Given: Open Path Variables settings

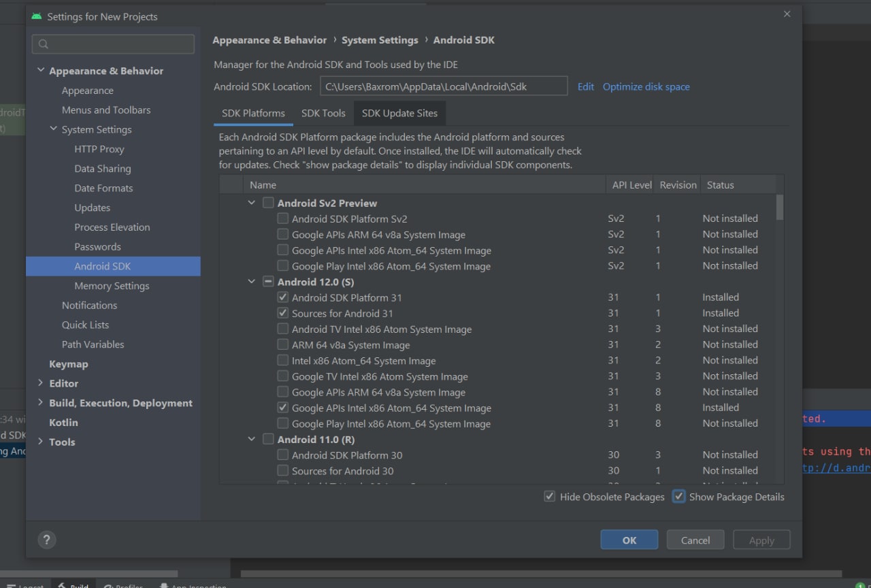Looking at the screenshot, I should pyautogui.click(x=93, y=344).
